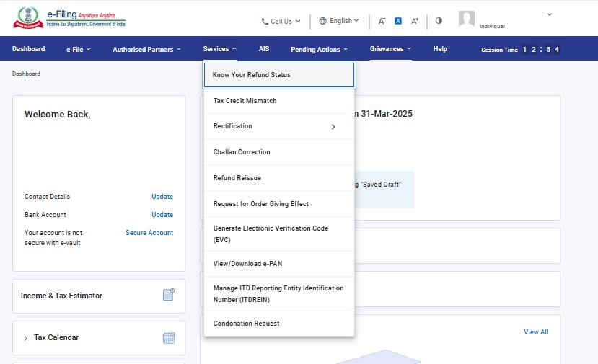Click the Welcome Back heading
Screen dimensions: 598x364
tap(57, 115)
